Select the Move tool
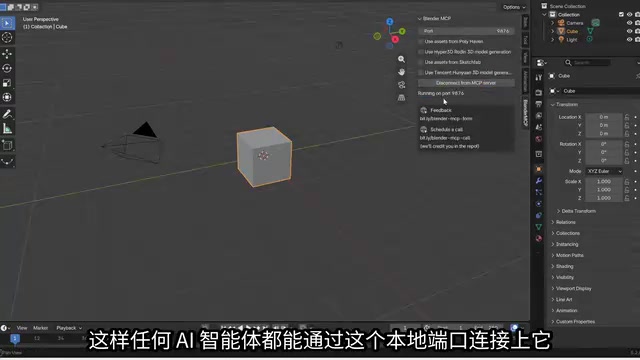Viewport: 640px width, 360px height. [7, 54]
